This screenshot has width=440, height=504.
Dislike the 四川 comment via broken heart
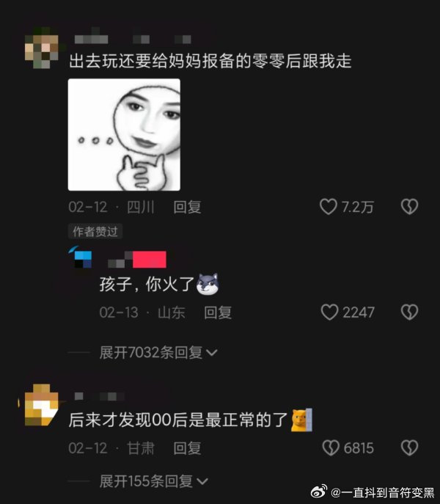(409, 207)
